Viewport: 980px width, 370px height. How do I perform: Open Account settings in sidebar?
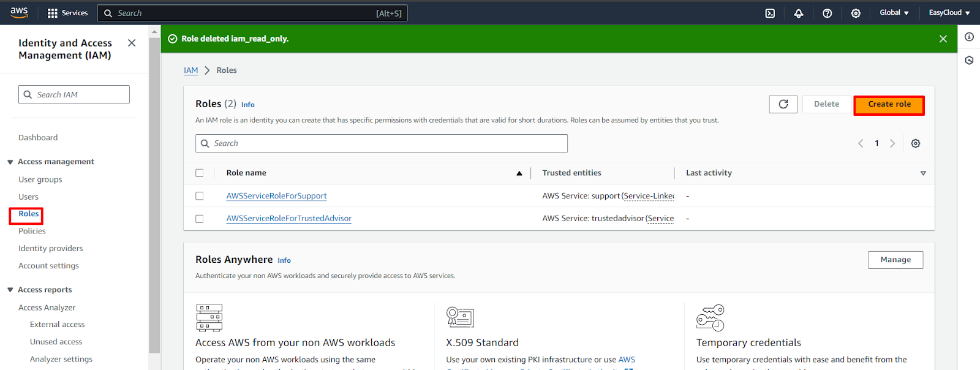[x=48, y=266]
